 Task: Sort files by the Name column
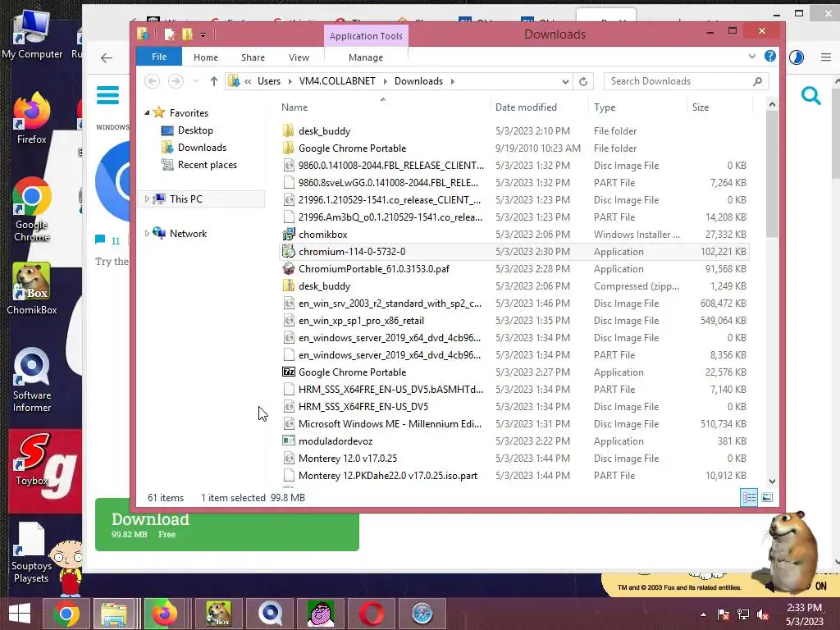click(x=294, y=107)
